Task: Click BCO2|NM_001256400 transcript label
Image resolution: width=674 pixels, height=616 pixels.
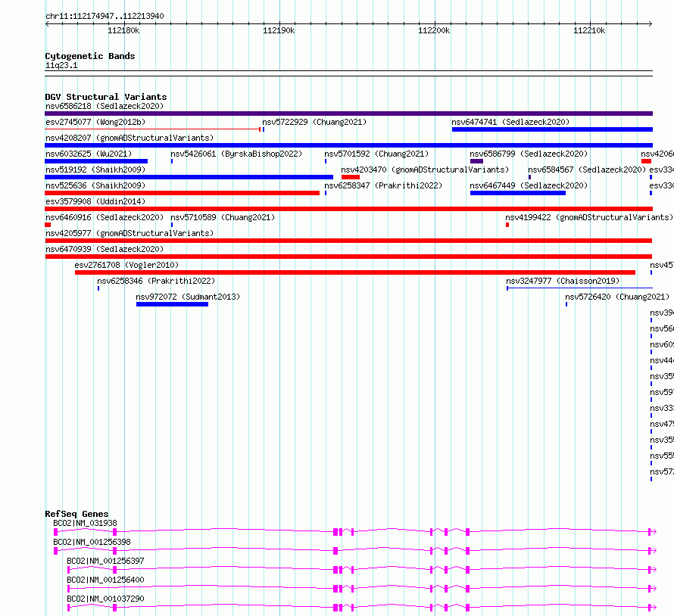Action: (106, 580)
